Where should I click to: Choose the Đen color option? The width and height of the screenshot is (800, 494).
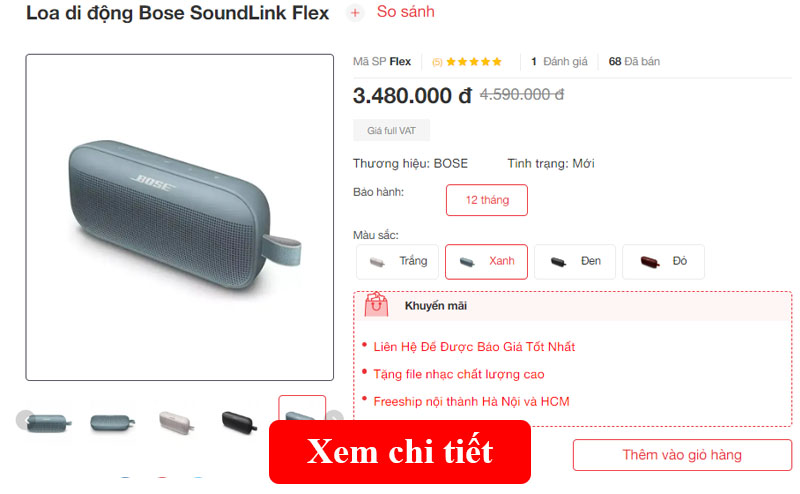[575, 261]
